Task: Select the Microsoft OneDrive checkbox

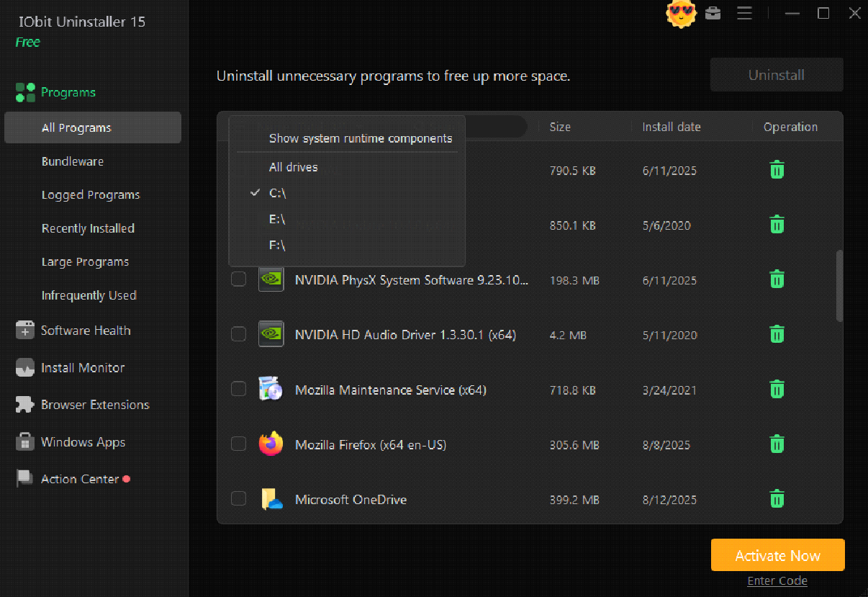Action: coord(238,499)
